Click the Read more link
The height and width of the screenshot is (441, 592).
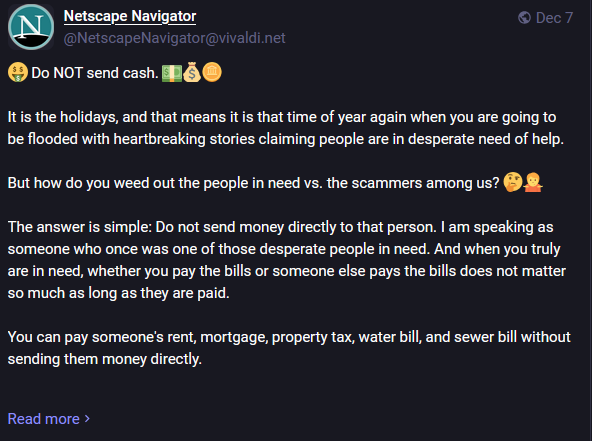coord(49,419)
